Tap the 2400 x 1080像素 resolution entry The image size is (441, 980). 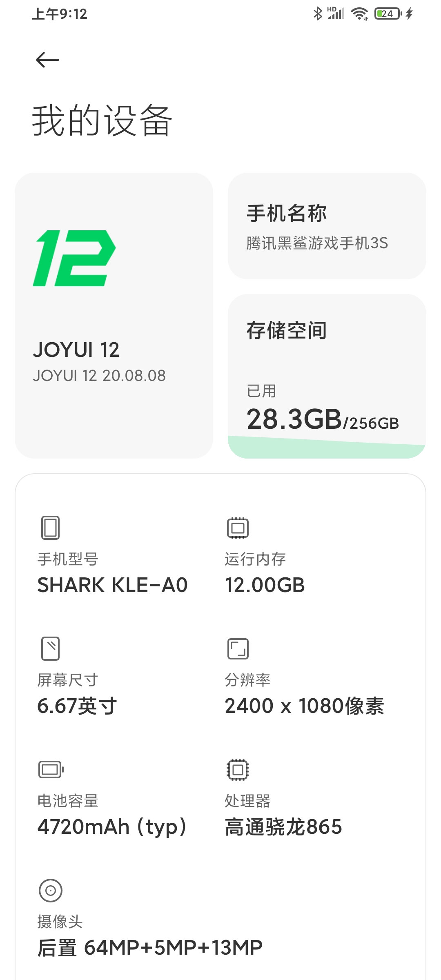(304, 706)
